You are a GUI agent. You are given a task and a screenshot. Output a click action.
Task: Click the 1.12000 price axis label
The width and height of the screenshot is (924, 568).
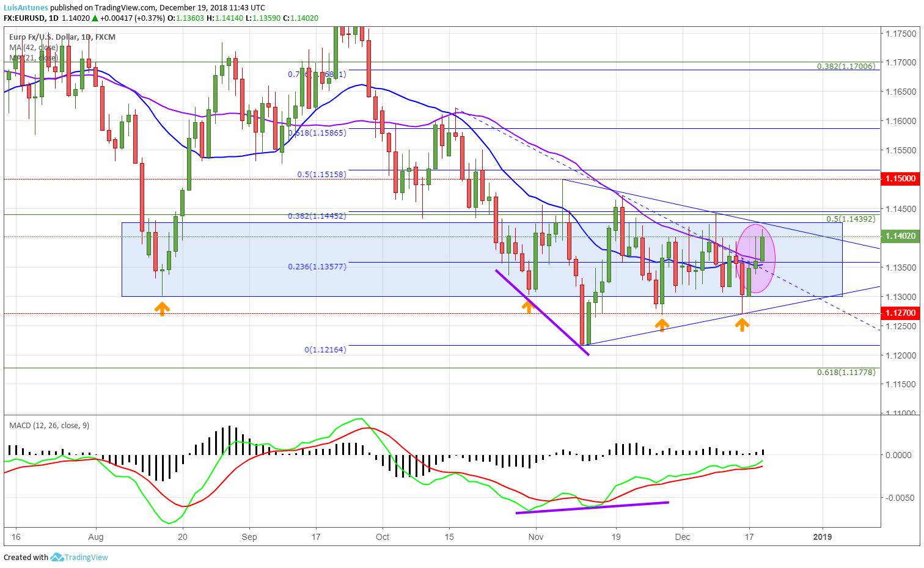[x=901, y=355]
